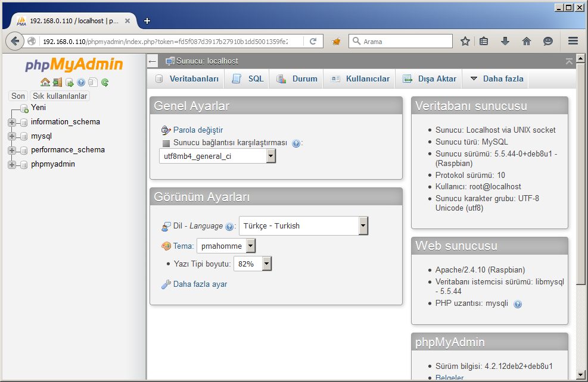Screen dimensions: 588x382
Task: Click the scrollbar down arrow
Action: click(580, 374)
